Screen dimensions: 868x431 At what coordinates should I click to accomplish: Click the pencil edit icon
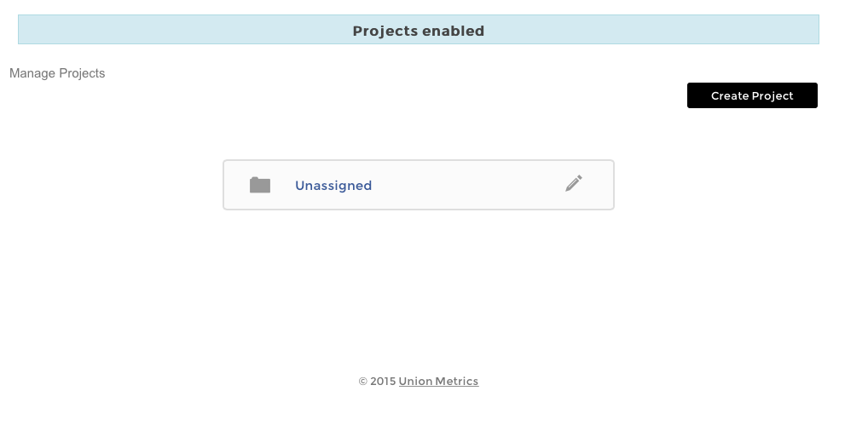(x=574, y=183)
